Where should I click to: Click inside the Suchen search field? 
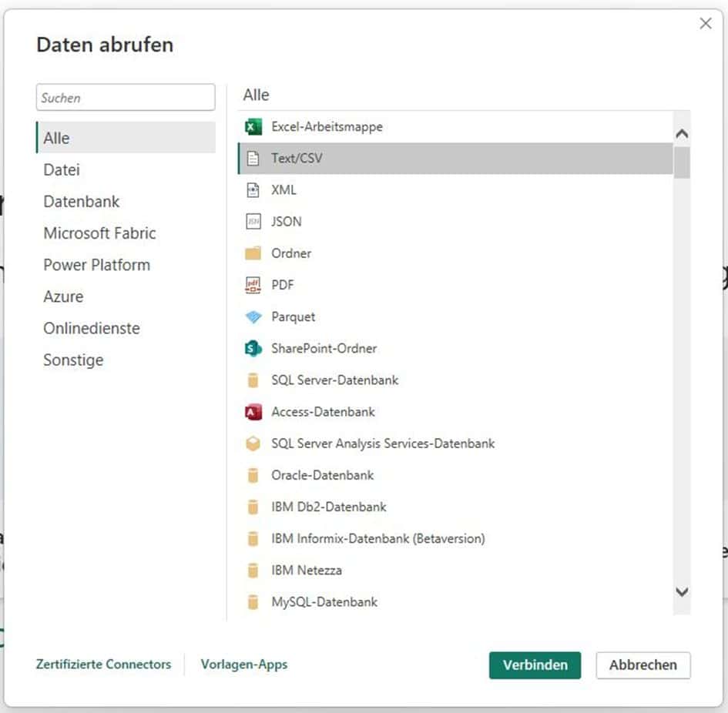pos(125,97)
